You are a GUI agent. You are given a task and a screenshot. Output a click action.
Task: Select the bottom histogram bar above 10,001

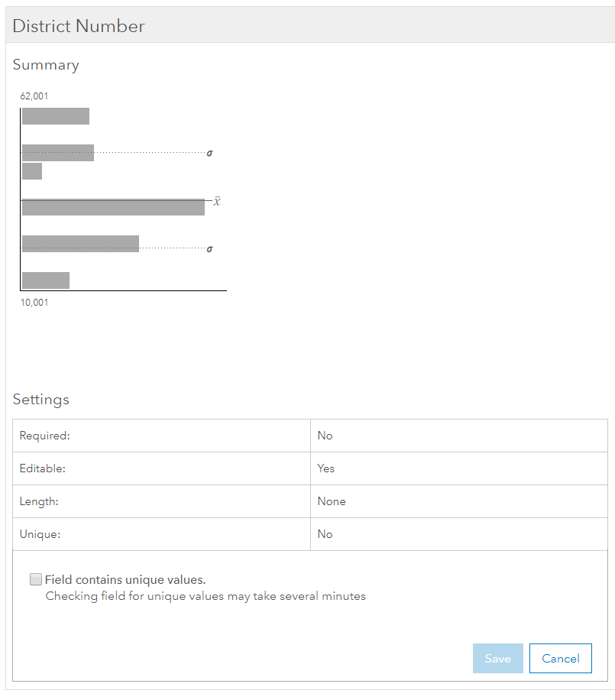click(x=46, y=280)
